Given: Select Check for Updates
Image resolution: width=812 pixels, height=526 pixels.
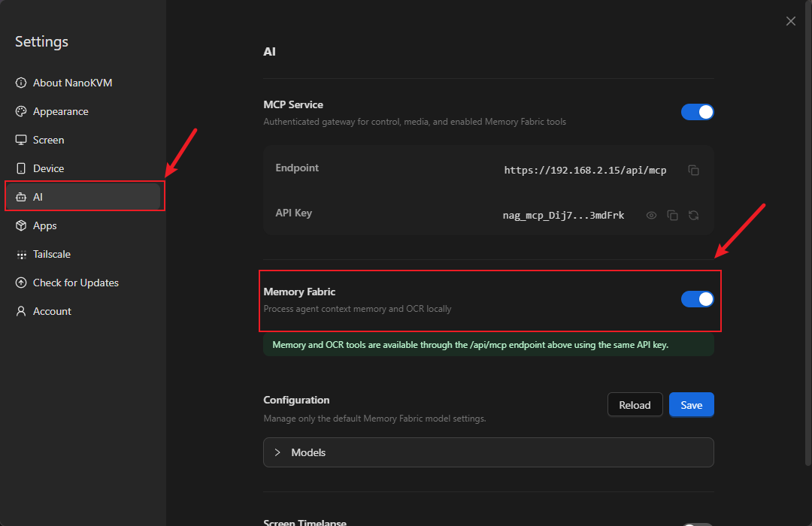Looking at the screenshot, I should [83, 283].
